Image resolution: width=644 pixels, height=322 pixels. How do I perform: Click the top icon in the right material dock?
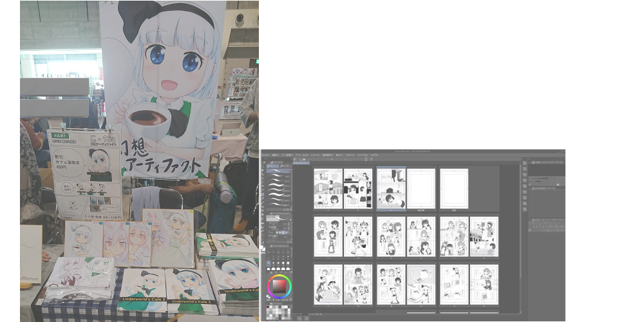tap(525, 164)
